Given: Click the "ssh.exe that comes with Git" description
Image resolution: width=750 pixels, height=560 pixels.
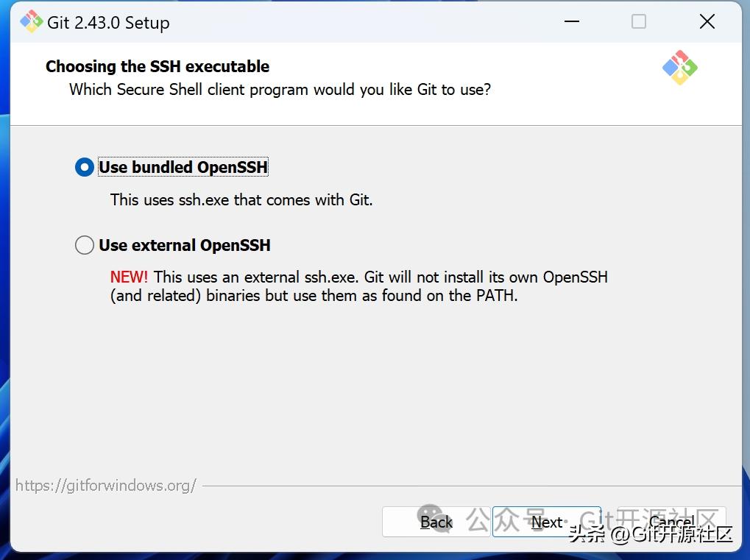Looking at the screenshot, I should pos(241,199).
